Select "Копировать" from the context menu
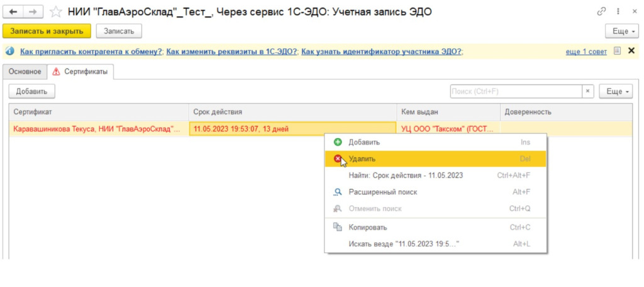The image size is (644, 287). 367,227
